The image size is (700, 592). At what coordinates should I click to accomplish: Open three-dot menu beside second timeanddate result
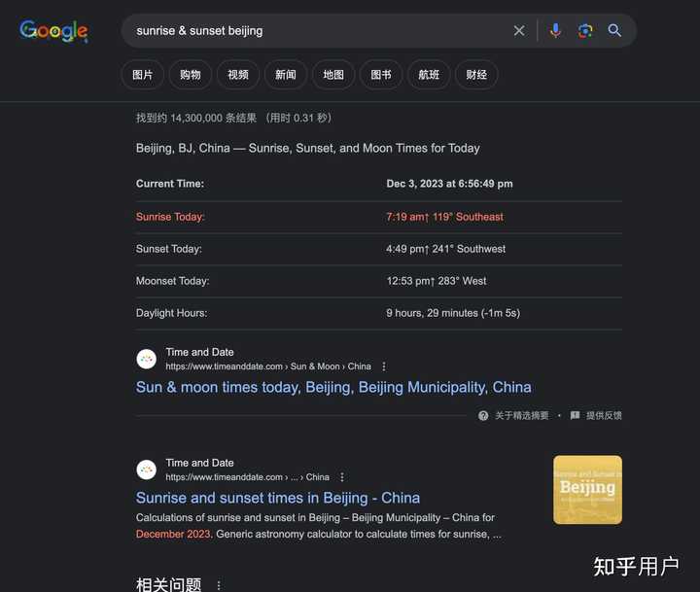point(342,477)
